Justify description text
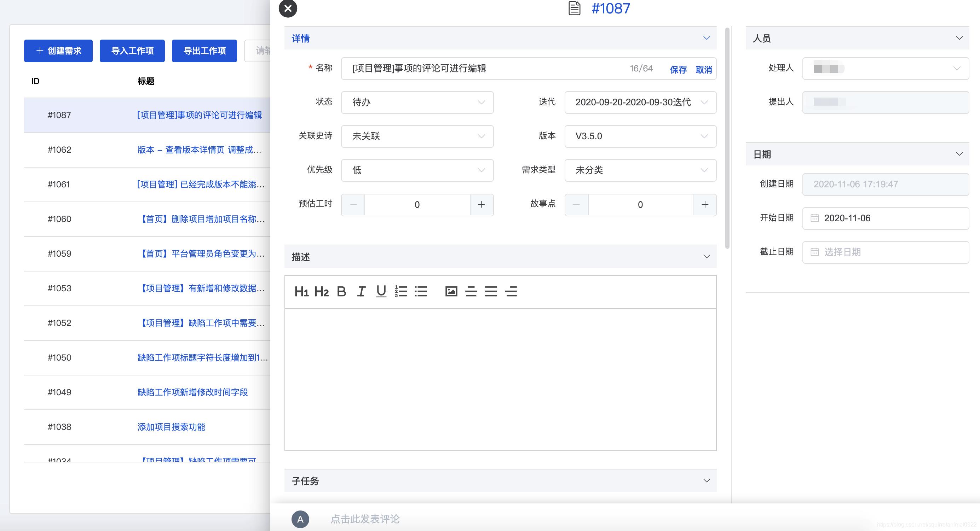Viewport: 980px width, 531px height. point(491,292)
